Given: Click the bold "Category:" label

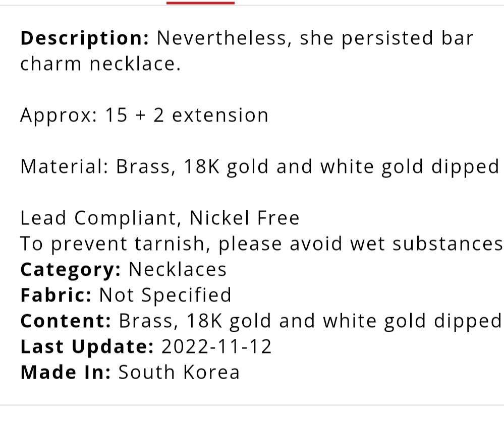Looking at the screenshot, I should click(70, 270).
